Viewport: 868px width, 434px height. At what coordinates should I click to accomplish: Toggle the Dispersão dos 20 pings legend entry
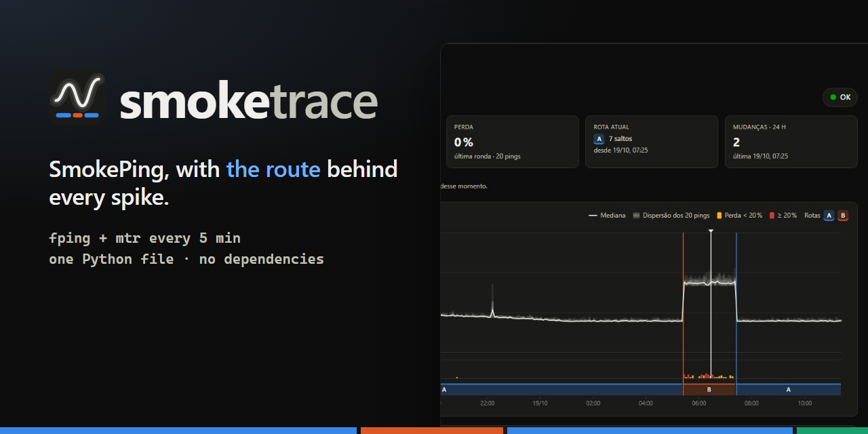point(671,216)
